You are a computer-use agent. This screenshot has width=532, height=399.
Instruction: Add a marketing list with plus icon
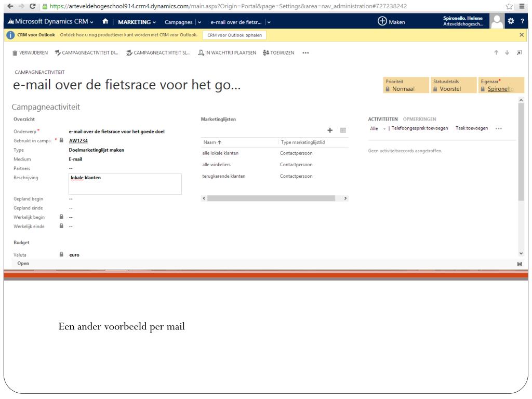[329, 130]
